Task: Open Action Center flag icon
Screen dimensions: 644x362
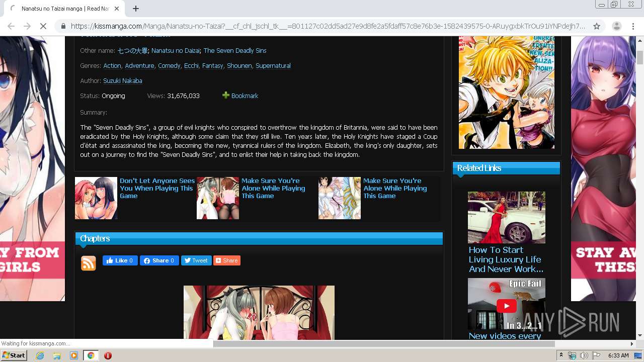Action: tap(596, 355)
